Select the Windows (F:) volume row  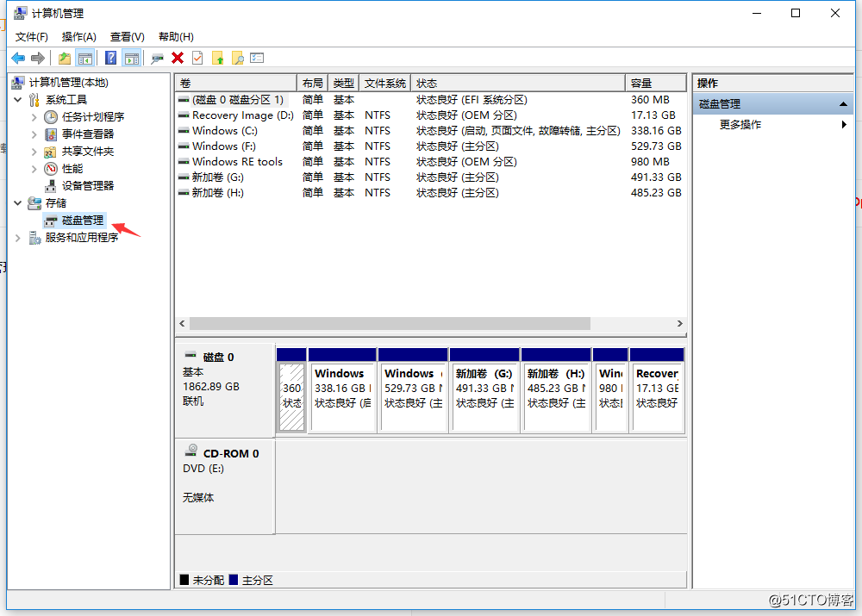click(430, 146)
